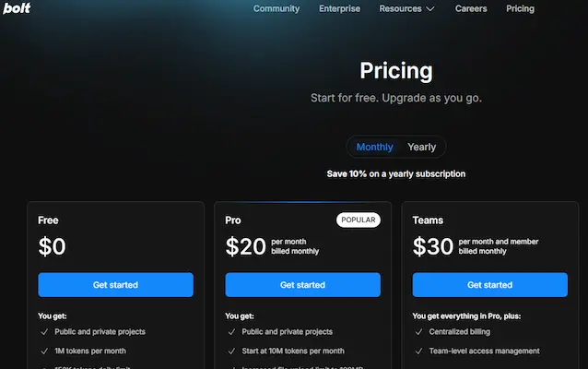Go to the Enterprise page
Screen dimensions: 588x369
point(339,8)
